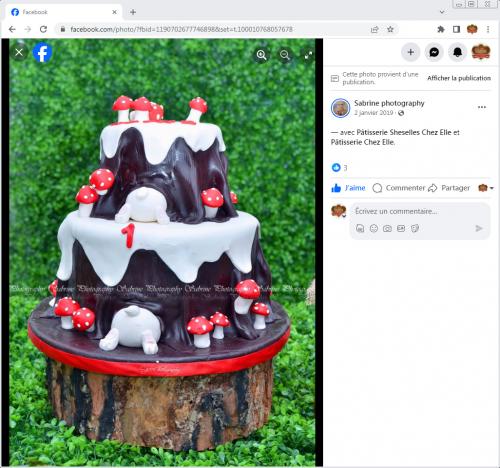Focus the Écrivez un commentaire field
The image size is (500, 468).
420,211
